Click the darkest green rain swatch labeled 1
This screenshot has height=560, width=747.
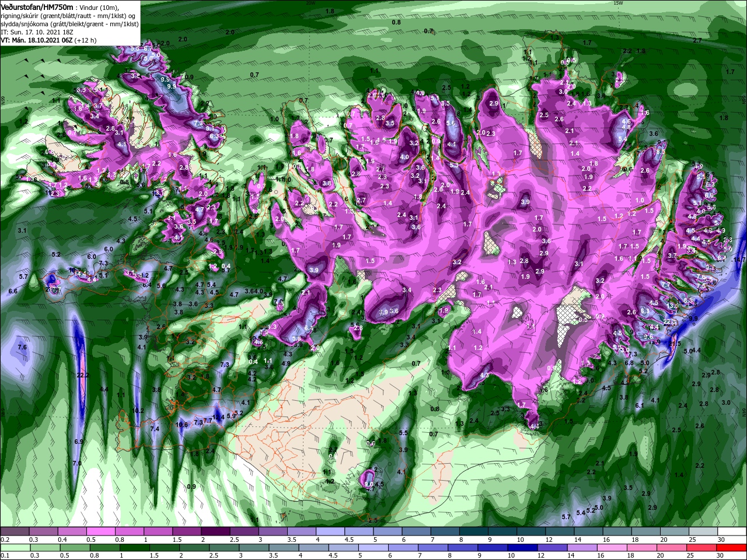tap(134, 547)
